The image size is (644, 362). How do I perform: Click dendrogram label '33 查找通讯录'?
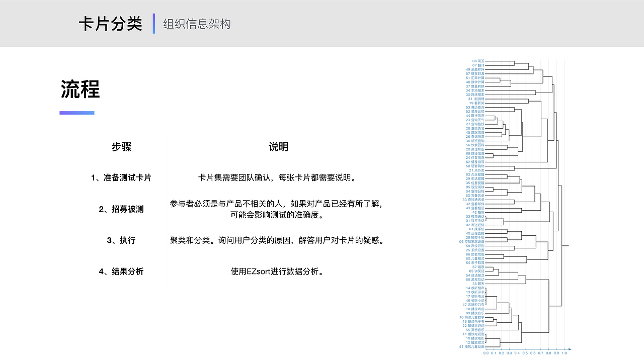click(473, 200)
